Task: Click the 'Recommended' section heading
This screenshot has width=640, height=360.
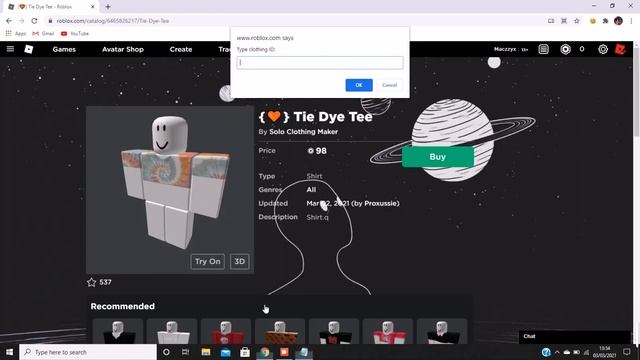Action: pos(122,306)
